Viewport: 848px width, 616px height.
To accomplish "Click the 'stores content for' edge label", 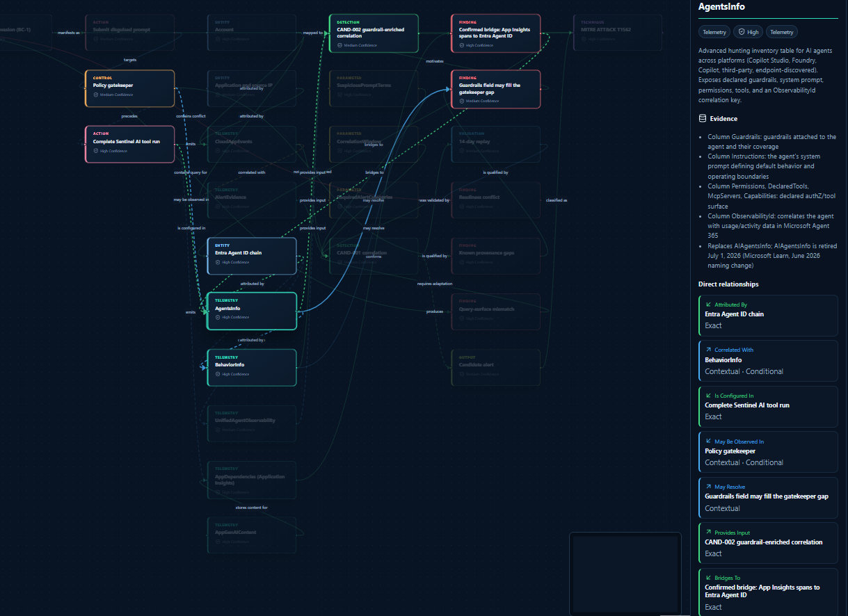I will (252, 508).
